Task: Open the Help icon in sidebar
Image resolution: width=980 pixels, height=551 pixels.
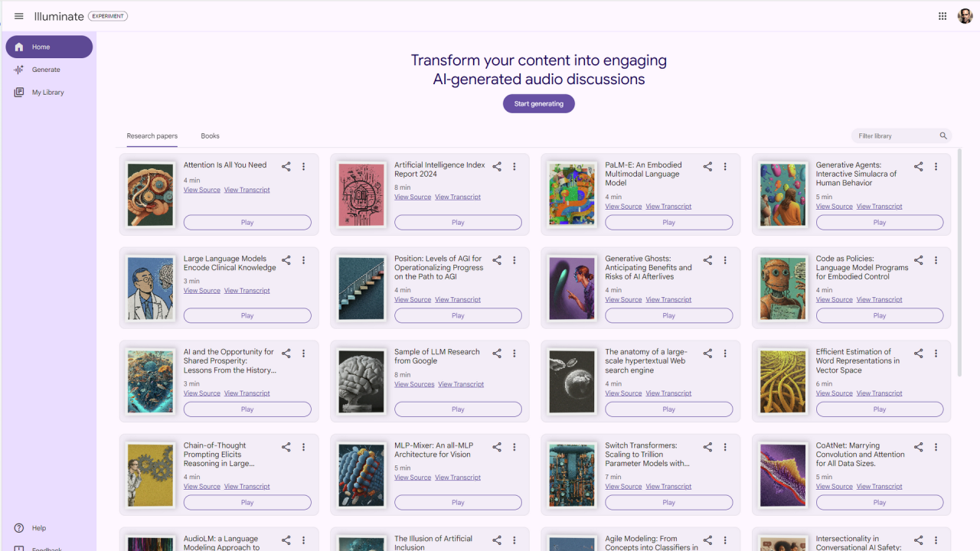Action: tap(19, 528)
